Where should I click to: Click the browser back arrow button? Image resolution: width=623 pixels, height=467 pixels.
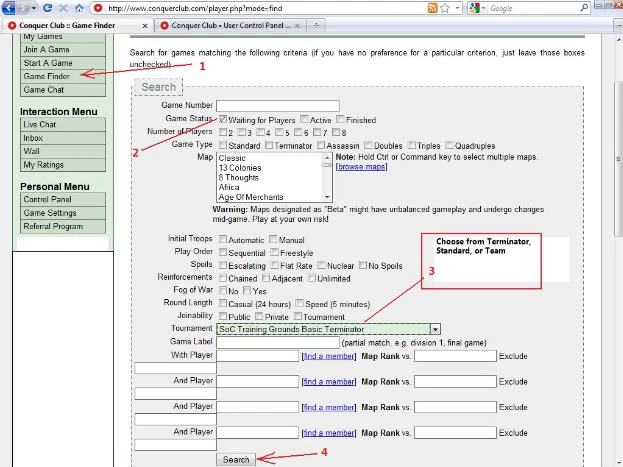tap(9, 8)
